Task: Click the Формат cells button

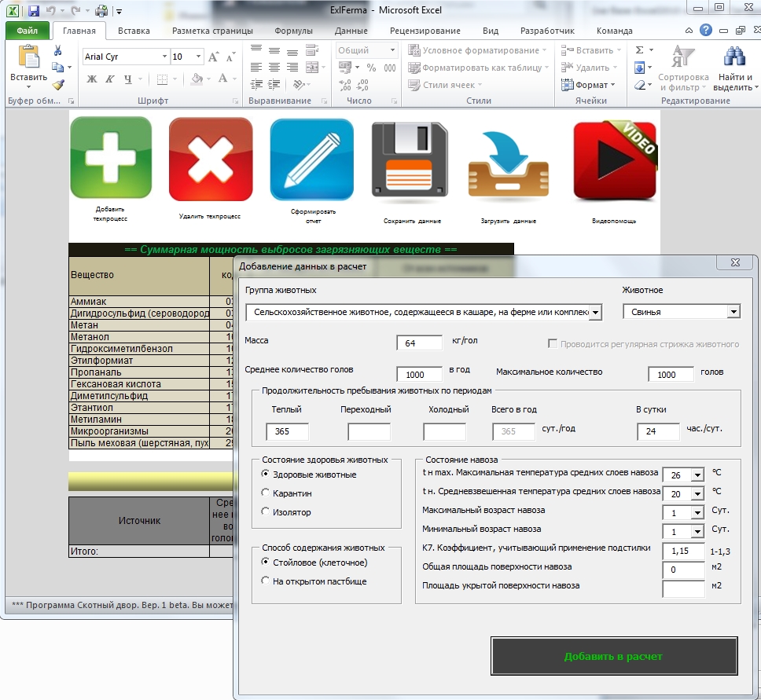Action: 588,85
